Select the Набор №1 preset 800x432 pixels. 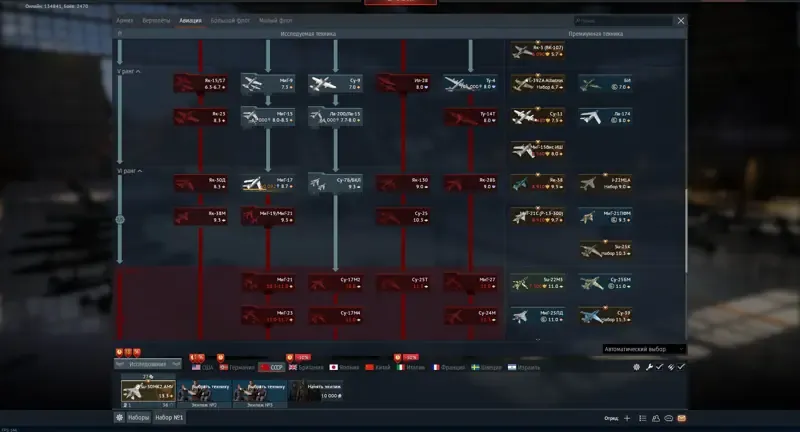[x=169, y=417]
